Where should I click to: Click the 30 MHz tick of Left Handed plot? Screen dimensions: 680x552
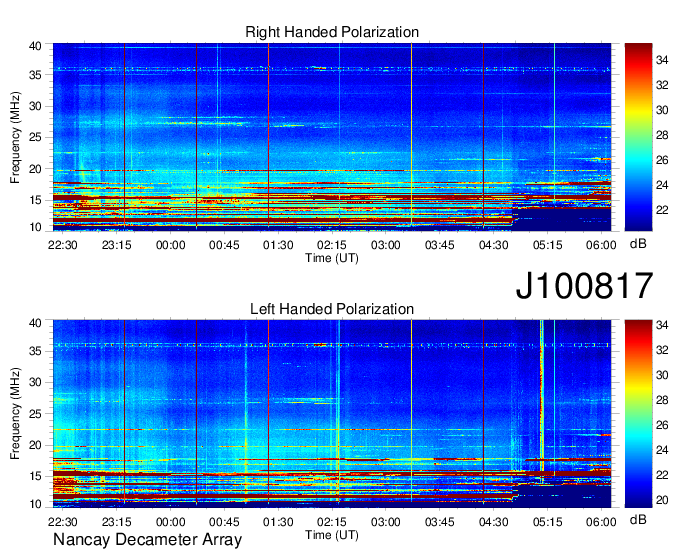click(35, 382)
